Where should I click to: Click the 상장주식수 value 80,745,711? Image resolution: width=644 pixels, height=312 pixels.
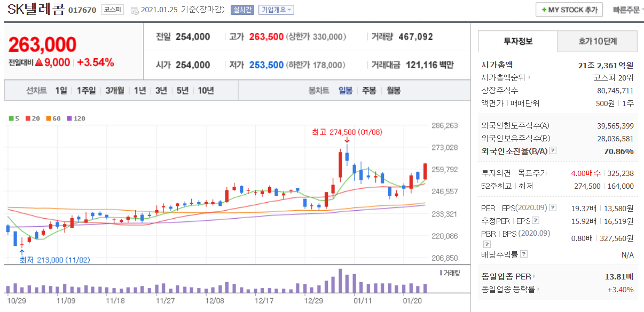click(x=615, y=91)
